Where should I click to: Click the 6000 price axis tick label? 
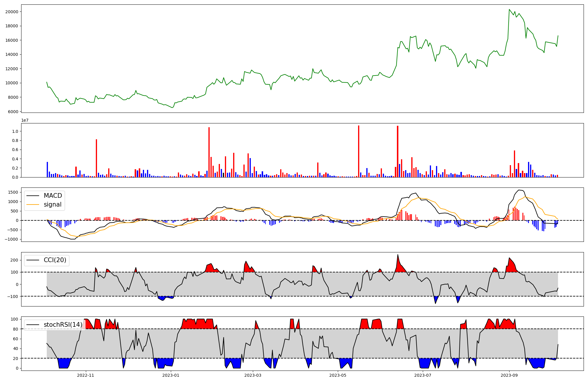[x=13, y=112]
